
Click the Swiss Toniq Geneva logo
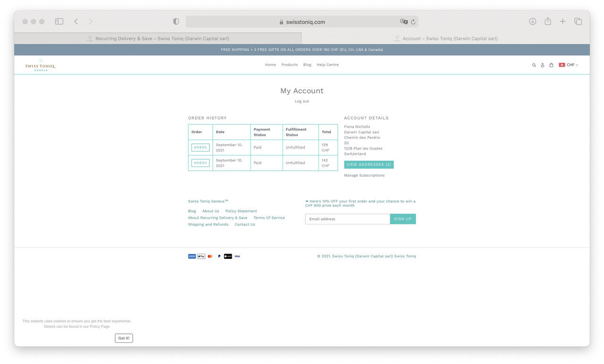(x=41, y=65)
